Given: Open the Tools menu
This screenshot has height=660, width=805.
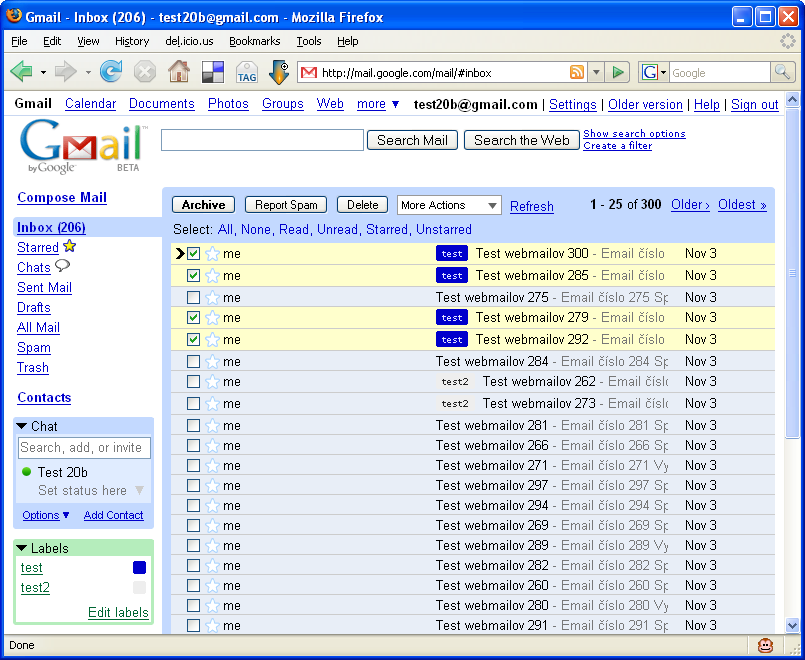Looking at the screenshot, I should click(x=309, y=41).
